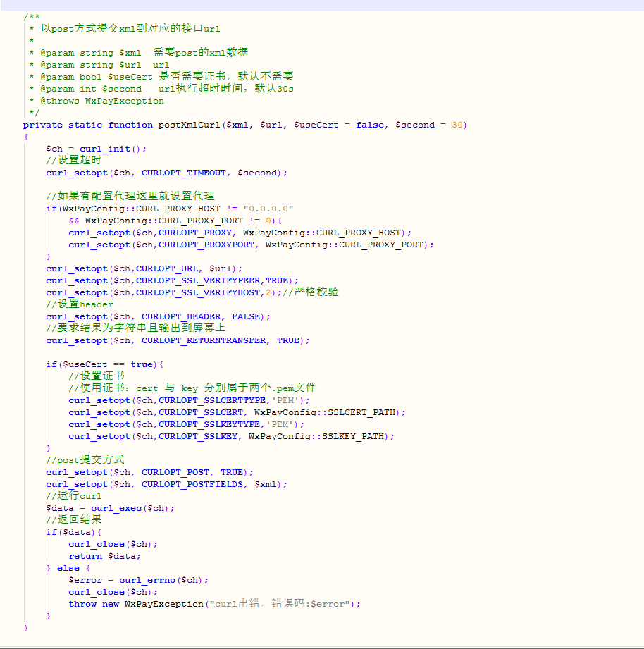The image size is (644, 649).
Task: Click the 'if($data){' line
Action: coord(74,532)
